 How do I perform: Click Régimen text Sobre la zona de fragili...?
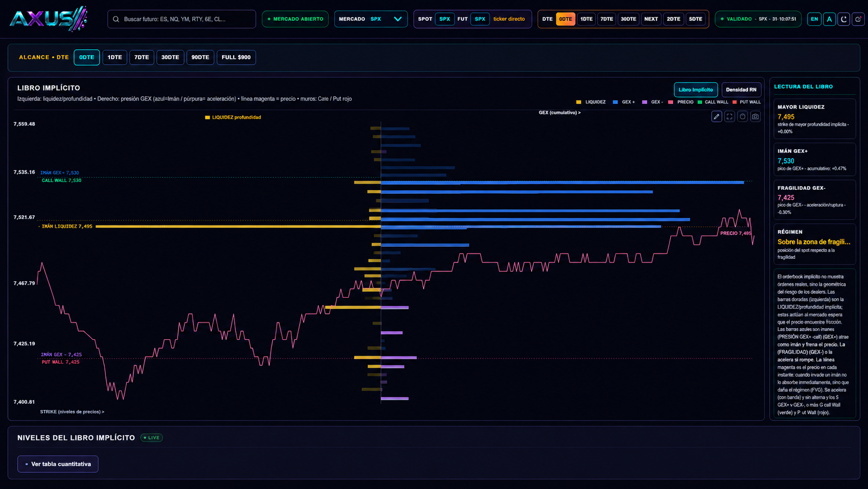[814, 242]
